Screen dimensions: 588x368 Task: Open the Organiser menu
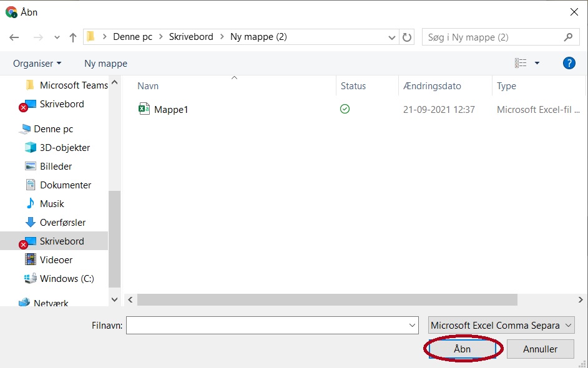point(37,63)
